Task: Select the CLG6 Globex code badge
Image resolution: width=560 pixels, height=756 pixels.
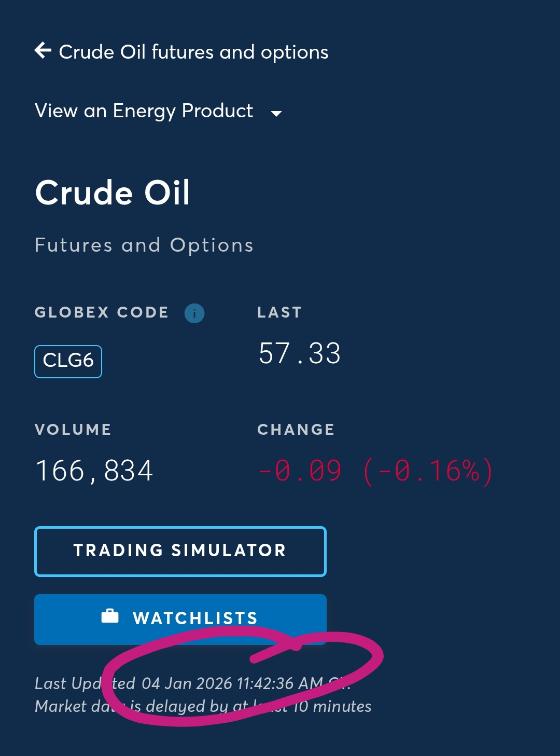Action: tap(68, 361)
